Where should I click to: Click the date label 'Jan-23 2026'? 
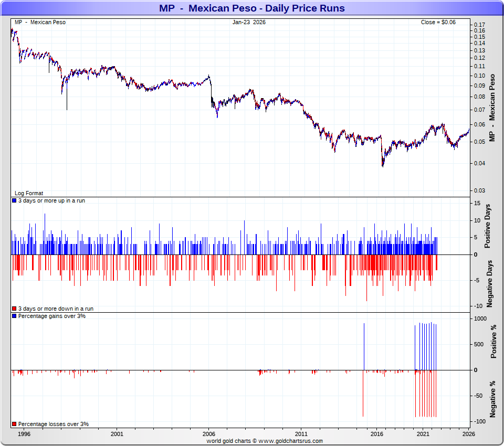(x=249, y=22)
